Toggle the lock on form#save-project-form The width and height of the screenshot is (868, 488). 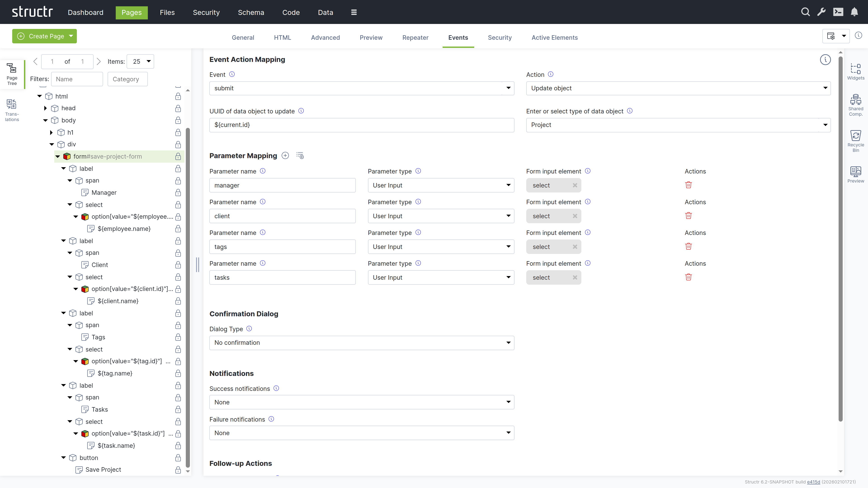tap(178, 156)
